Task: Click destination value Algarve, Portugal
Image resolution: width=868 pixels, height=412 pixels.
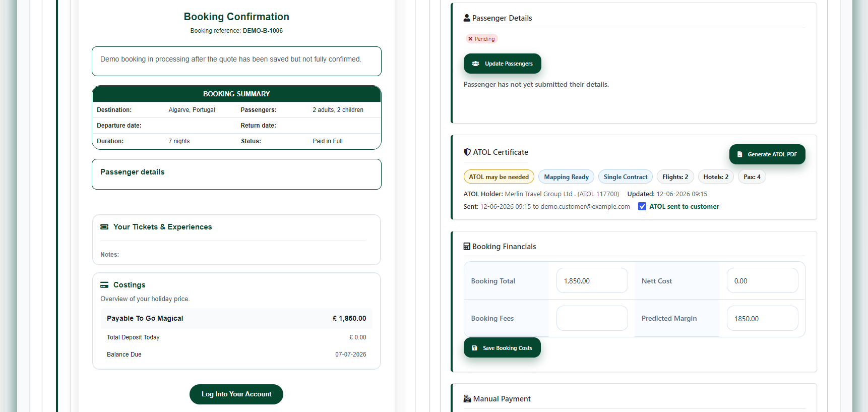Action: pos(192,110)
